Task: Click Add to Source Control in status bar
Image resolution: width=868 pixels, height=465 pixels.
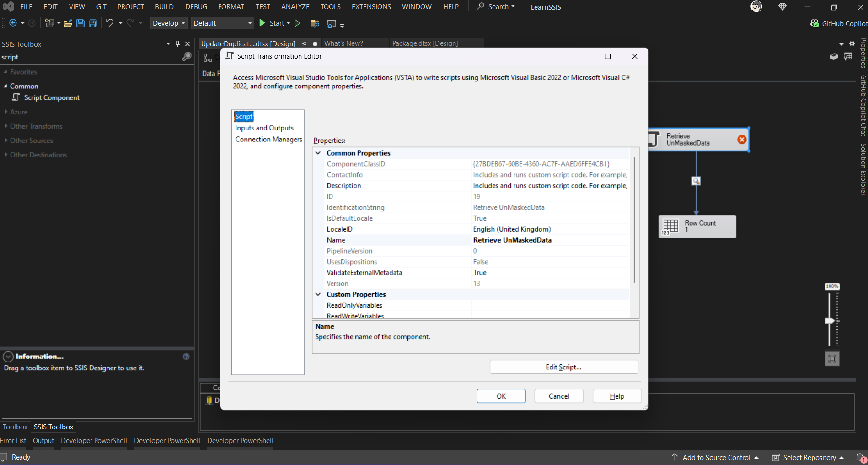Action: [x=715, y=457]
